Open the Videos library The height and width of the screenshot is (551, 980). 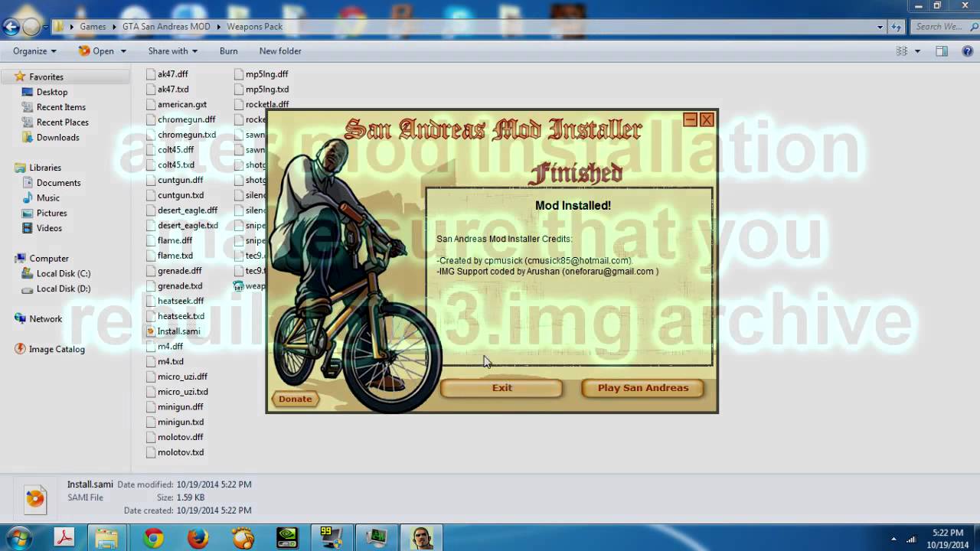click(x=49, y=228)
